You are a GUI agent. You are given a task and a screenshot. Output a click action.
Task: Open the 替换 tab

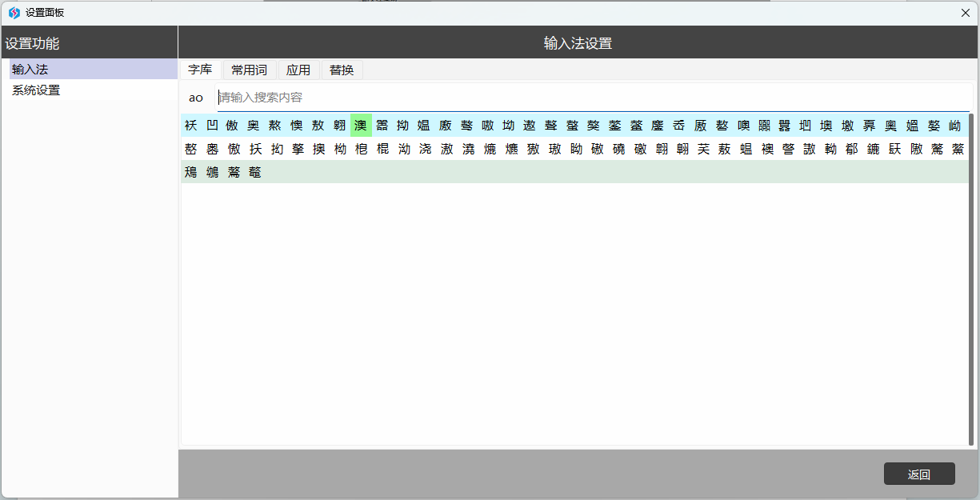(x=342, y=70)
